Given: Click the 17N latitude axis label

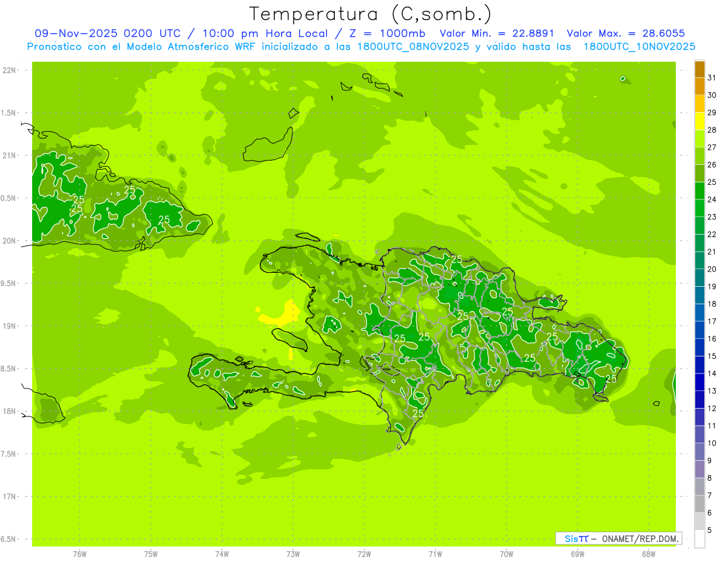Looking at the screenshot, I should point(9,497).
